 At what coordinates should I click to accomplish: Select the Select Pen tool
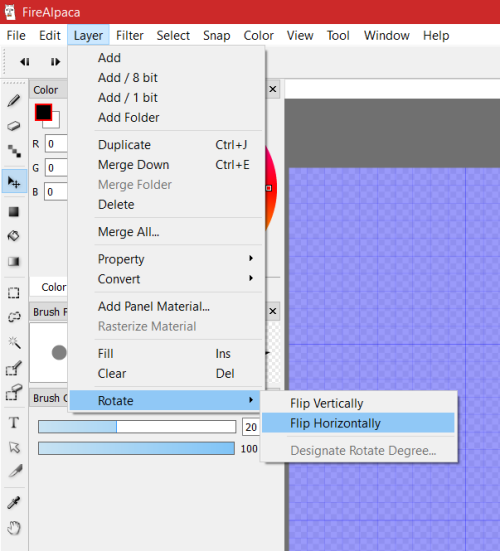point(14,368)
